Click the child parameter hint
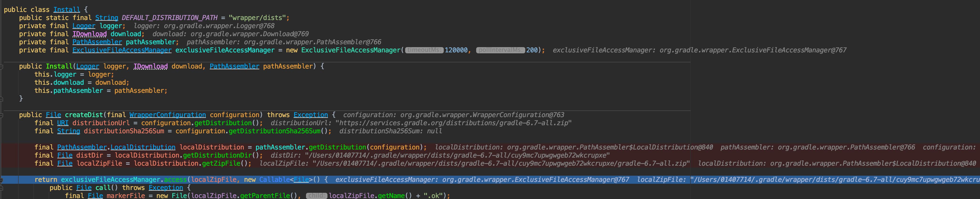This screenshot has height=199, width=980. pos(316,196)
